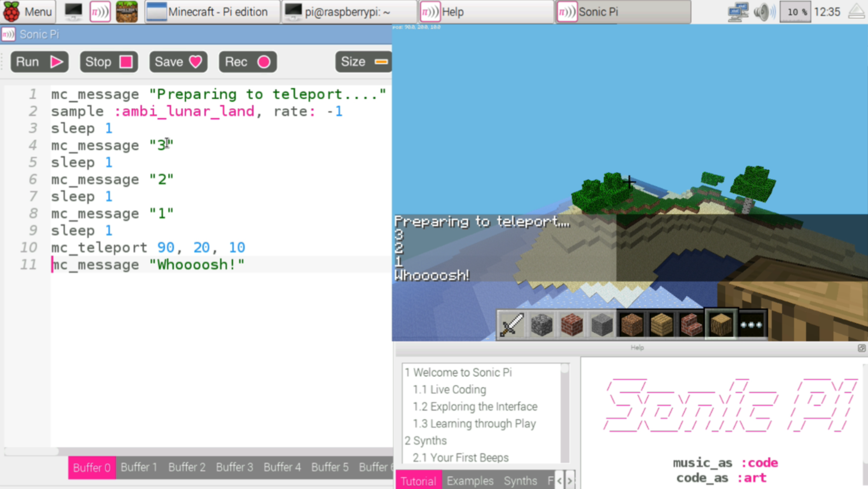Image resolution: width=868 pixels, height=489 pixels.
Task: Click the clock showing 12:35
Action: click(827, 12)
